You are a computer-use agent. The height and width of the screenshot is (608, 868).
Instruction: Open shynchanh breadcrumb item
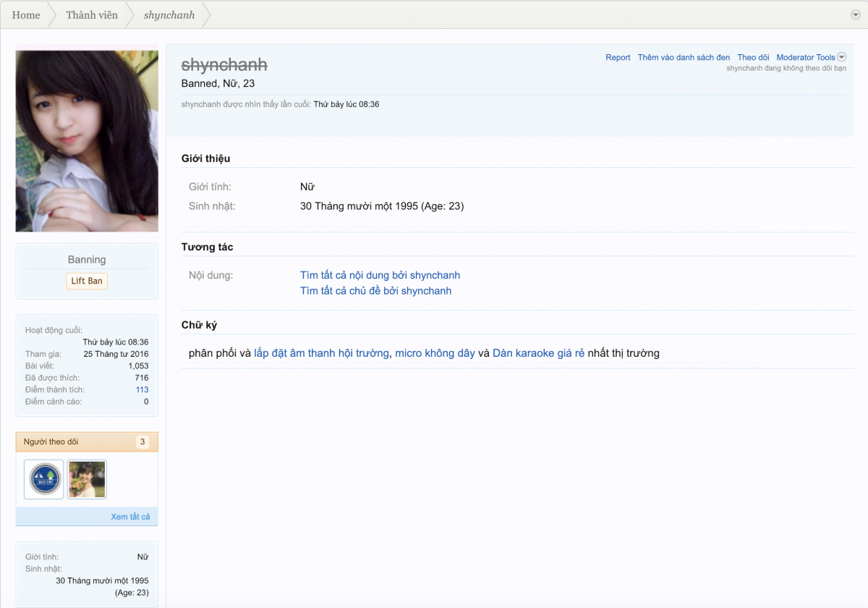169,15
